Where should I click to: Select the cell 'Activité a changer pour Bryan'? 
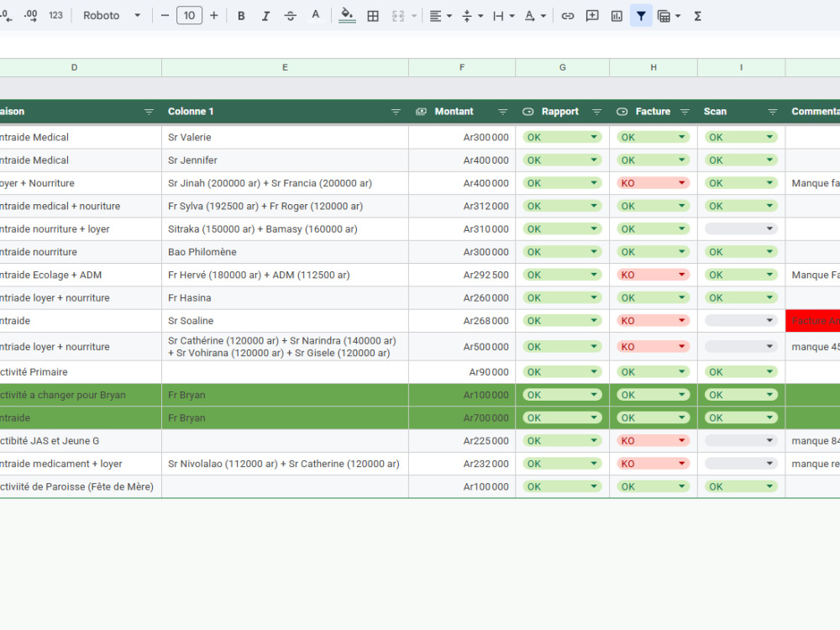click(x=81, y=395)
